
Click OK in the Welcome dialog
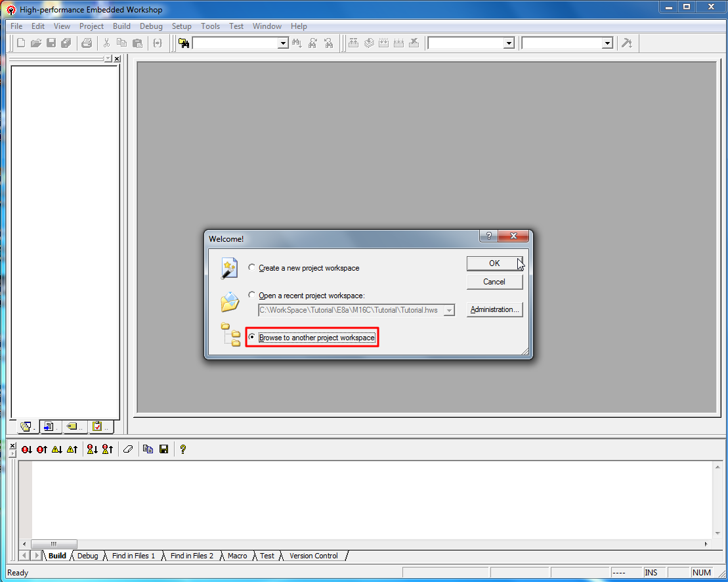tap(494, 263)
